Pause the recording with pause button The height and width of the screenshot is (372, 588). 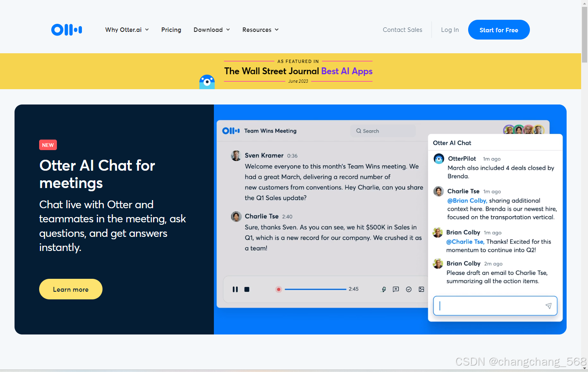point(235,289)
